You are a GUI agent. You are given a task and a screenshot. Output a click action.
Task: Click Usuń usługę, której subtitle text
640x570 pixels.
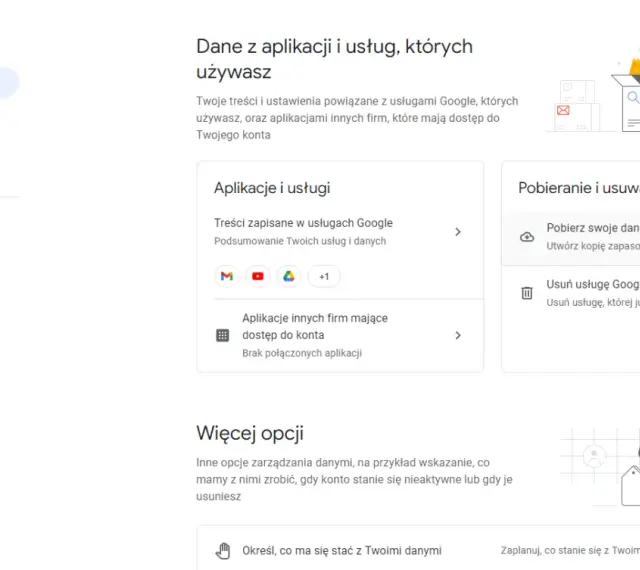(x=593, y=302)
